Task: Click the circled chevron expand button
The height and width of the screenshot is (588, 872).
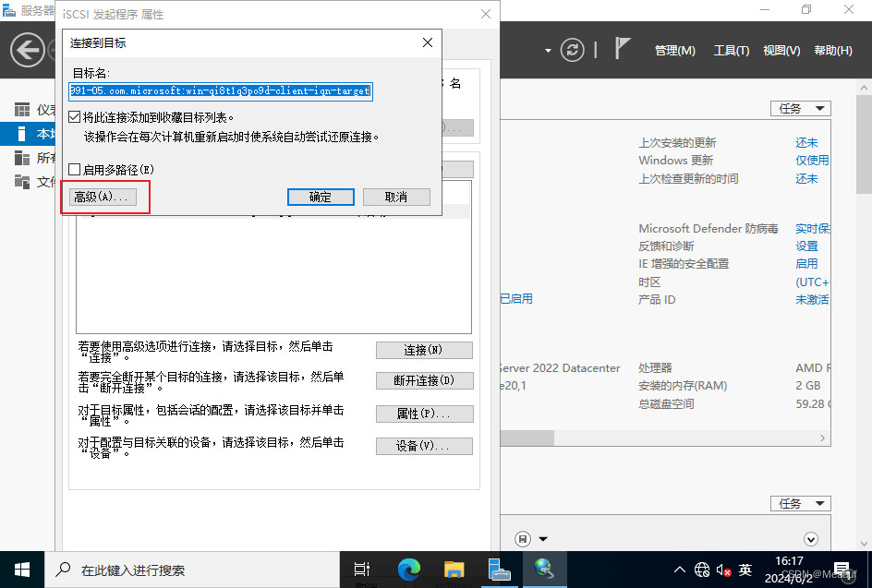Action: pos(811,539)
